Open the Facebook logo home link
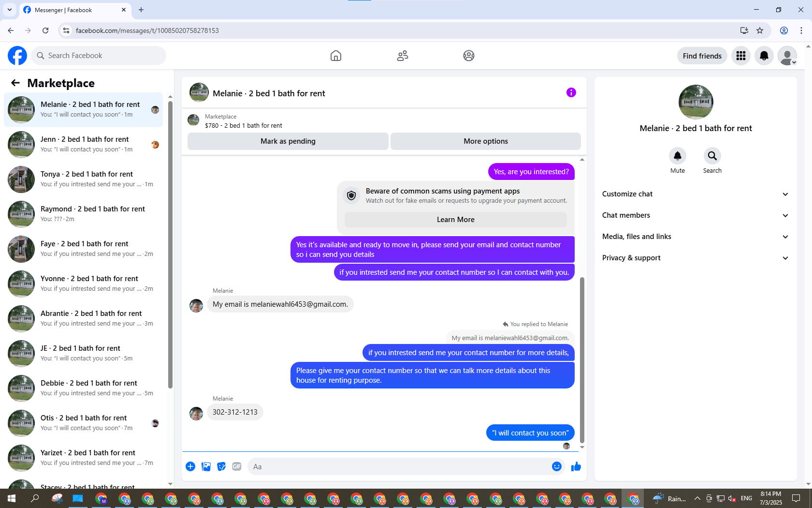This screenshot has height=508, width=812. click(17, 56)
